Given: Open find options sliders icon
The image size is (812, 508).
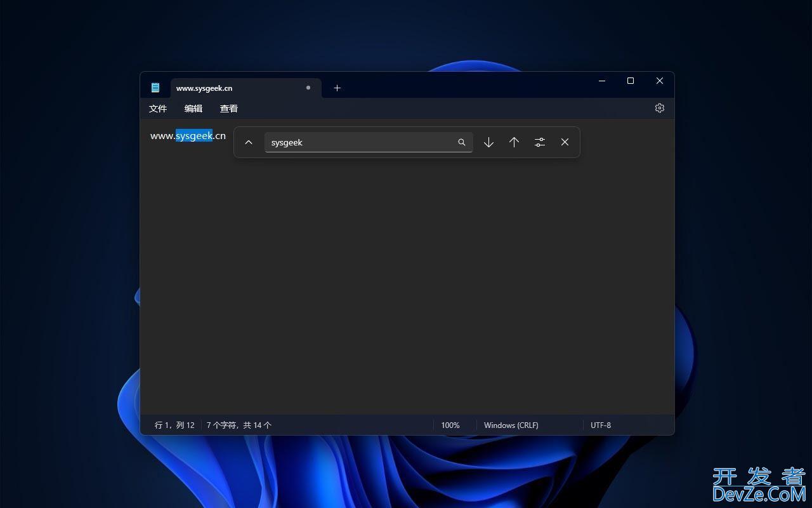Looking at the screenshot, I should click(539, 142).
